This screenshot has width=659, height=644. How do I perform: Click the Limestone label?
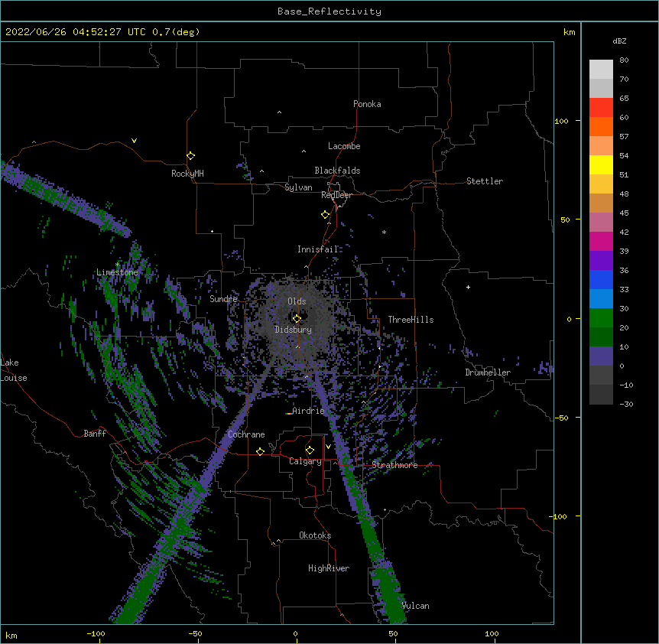[x=117, y=272]
